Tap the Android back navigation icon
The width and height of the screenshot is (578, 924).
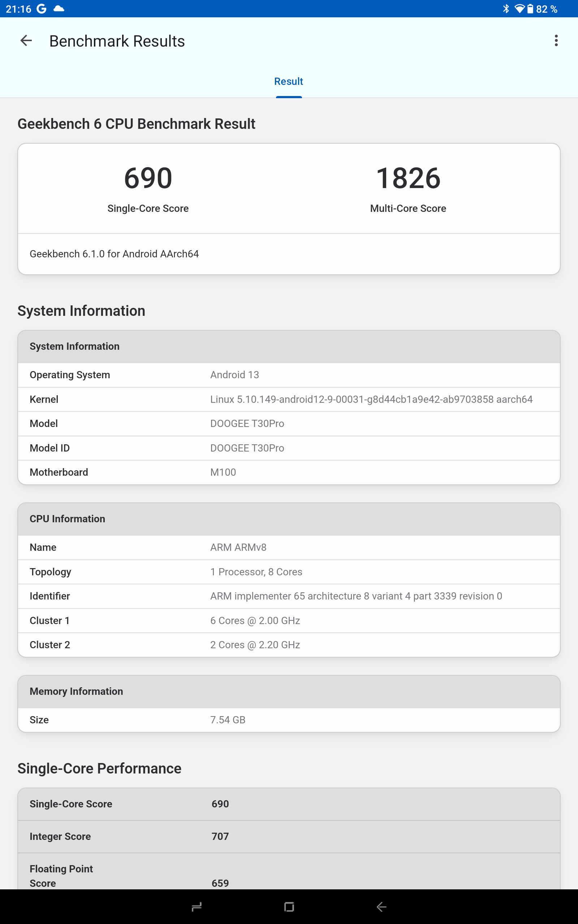click(381, 907)
